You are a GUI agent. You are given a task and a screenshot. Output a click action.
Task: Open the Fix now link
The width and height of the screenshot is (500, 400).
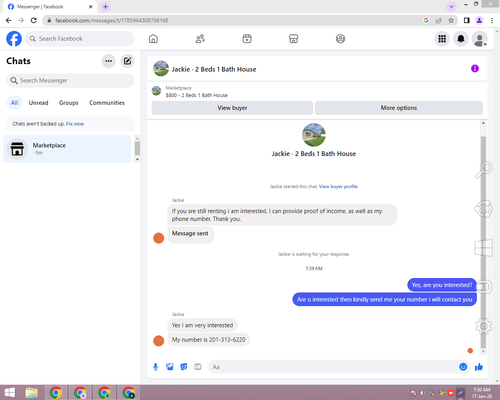pyautogui.click(x=75, y=124)
